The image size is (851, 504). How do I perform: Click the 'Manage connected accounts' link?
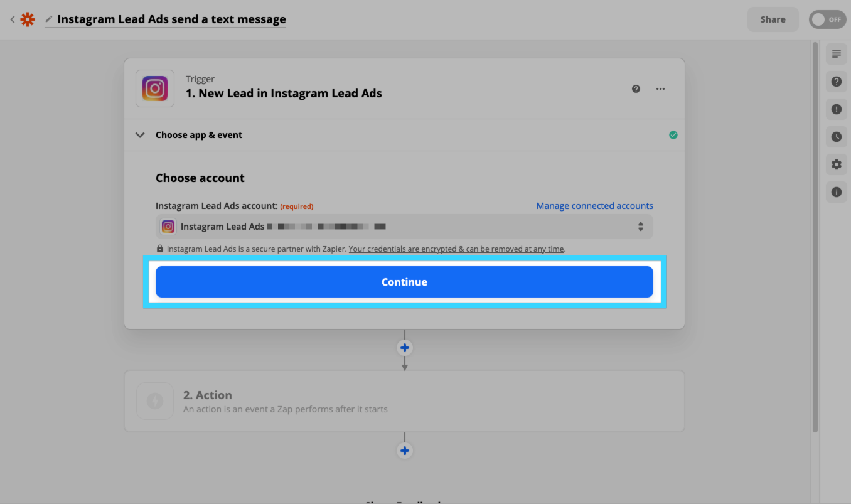594,206
